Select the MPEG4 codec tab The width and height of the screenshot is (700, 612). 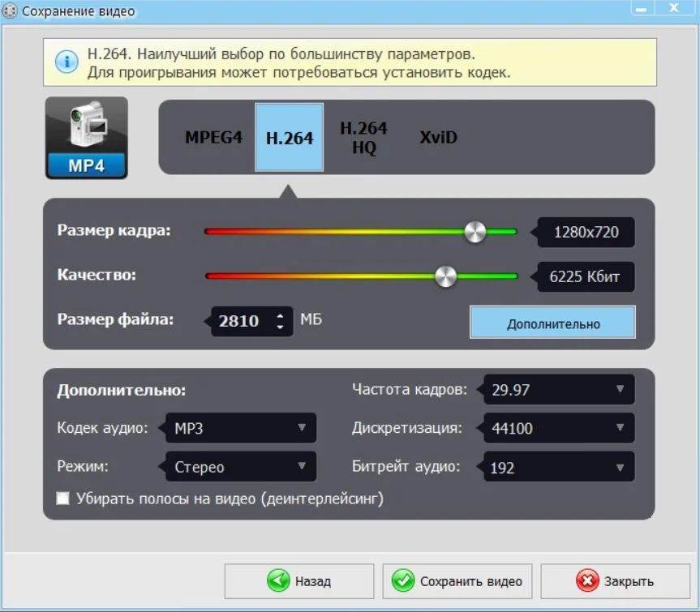tap(214, 137)
